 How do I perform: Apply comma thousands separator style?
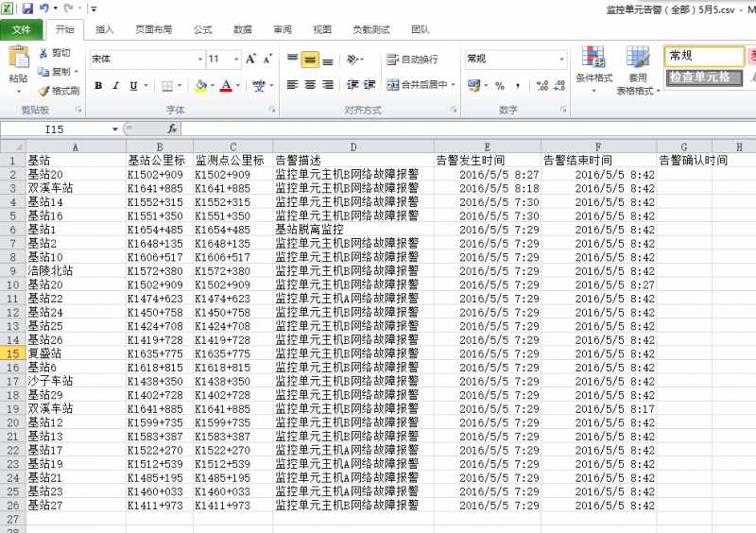tap(518, 86)
